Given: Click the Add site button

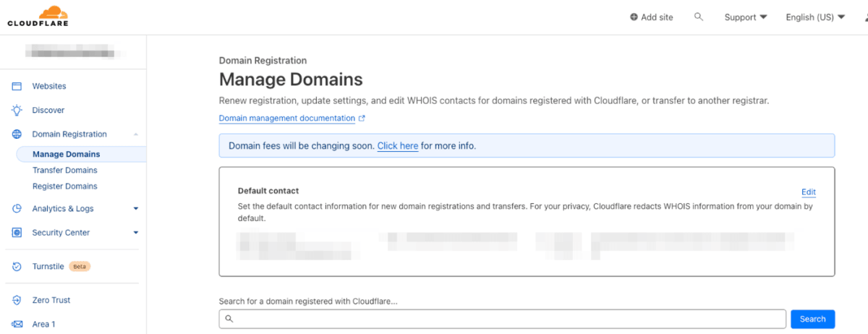Looking at the screenshot, I should (x=652, y=17).
